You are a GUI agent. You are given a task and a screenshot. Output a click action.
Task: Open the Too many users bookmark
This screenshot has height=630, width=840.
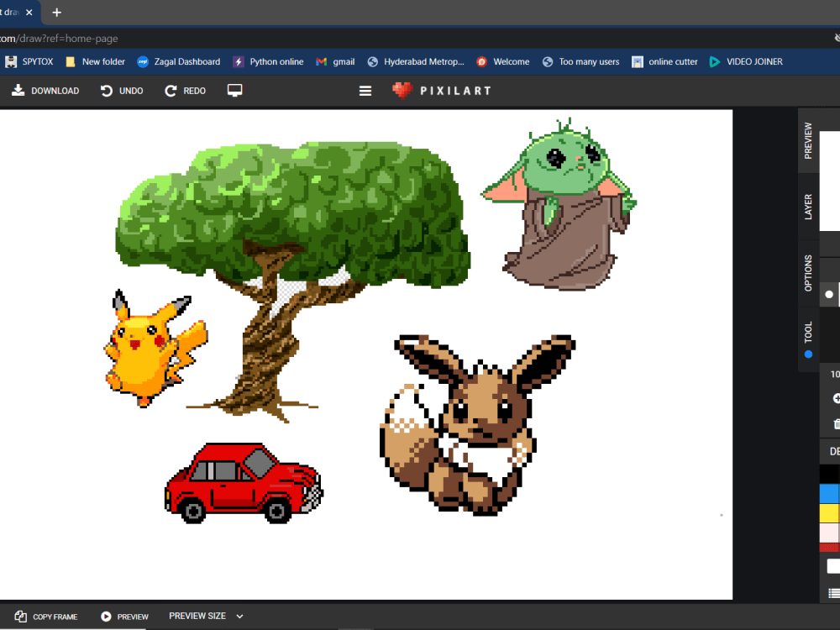tap(580, 61)
